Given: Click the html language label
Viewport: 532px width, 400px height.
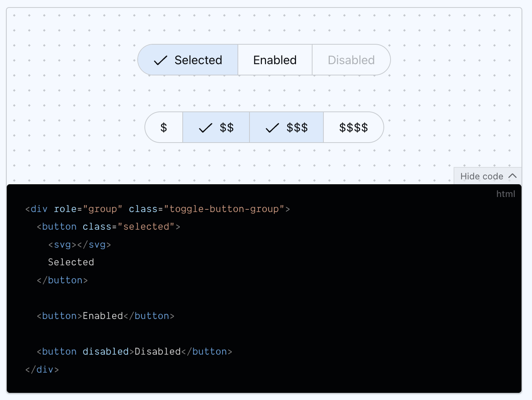Looking at the screenshot, I should [x=505, y=194].
